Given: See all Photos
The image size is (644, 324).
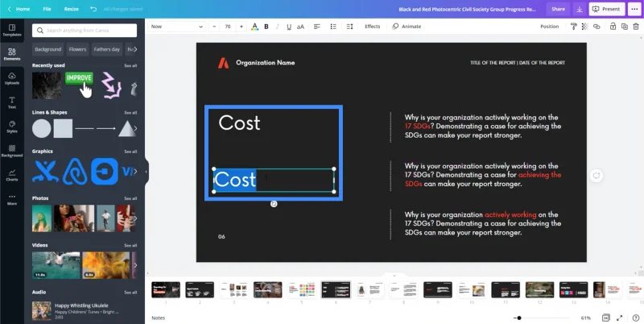Looking at the screenshot, I should click(x=130, y=198).
